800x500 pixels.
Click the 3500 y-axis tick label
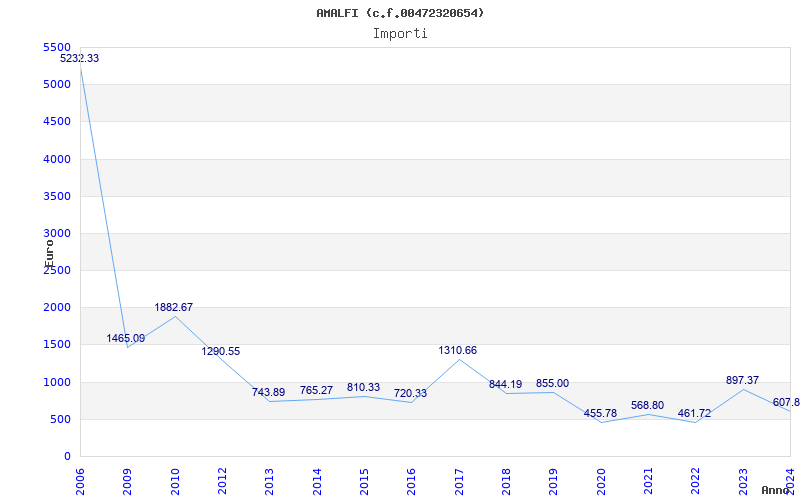pyautogui.click(x=58, y=196)
